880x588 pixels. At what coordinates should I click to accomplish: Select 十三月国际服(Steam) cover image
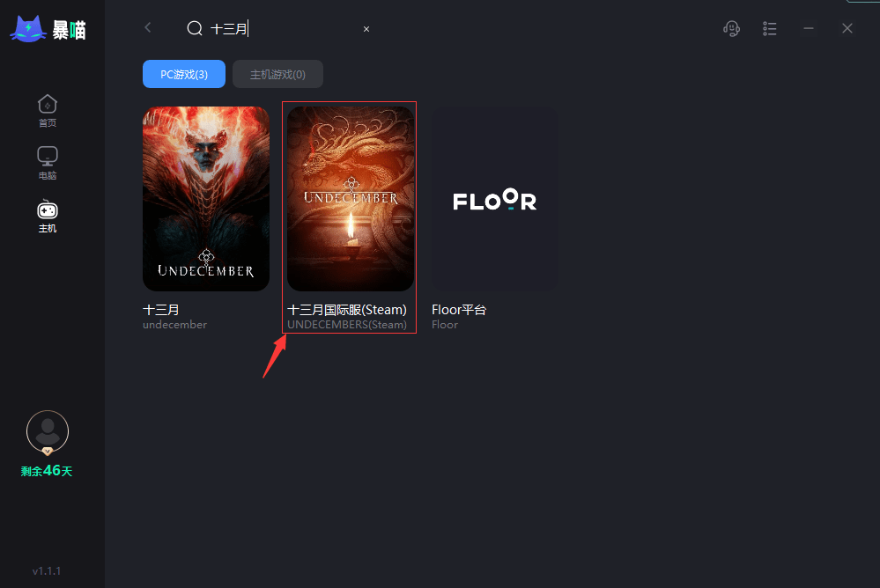point(351,199)
